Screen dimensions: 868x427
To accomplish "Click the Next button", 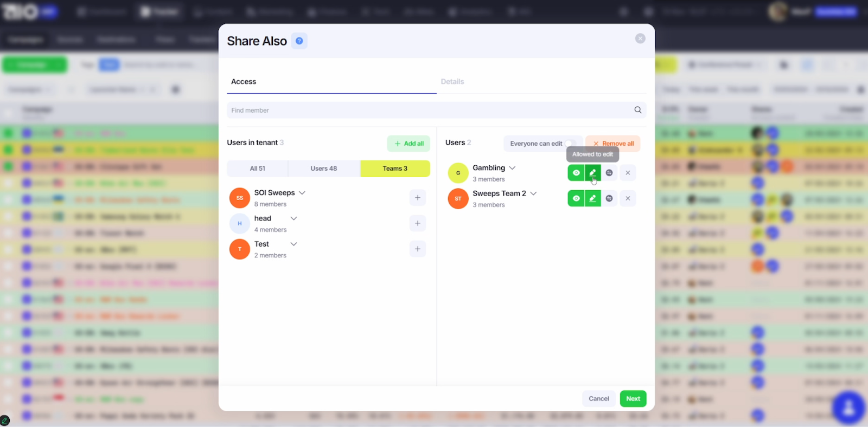I will [x=633, y=398].
